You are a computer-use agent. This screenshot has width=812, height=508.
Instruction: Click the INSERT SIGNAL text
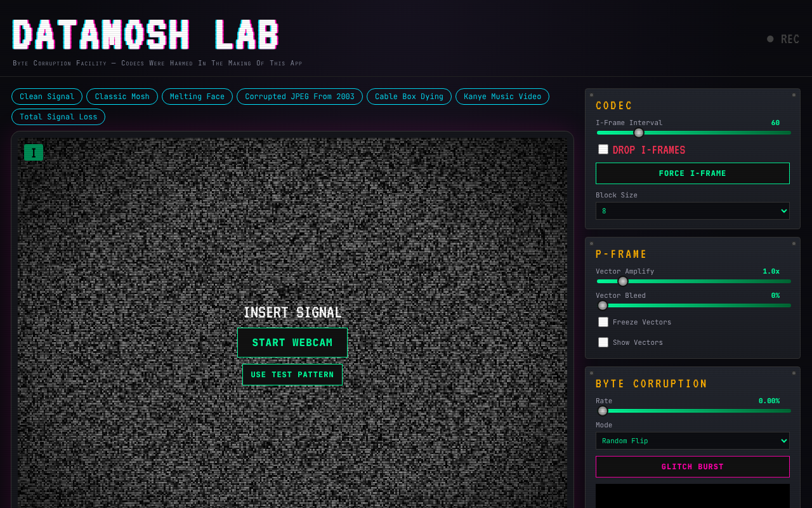click(x=292, y=312)
